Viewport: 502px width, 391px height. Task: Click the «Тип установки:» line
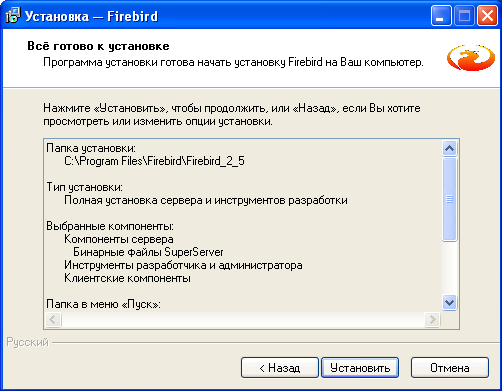(84, 187)
